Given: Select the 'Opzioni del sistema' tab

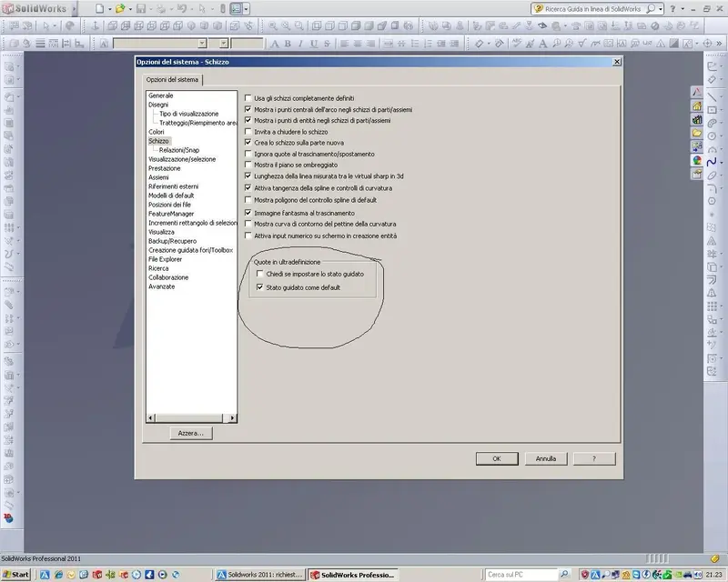Looking at the screenshot, I should tap(172, 80).
